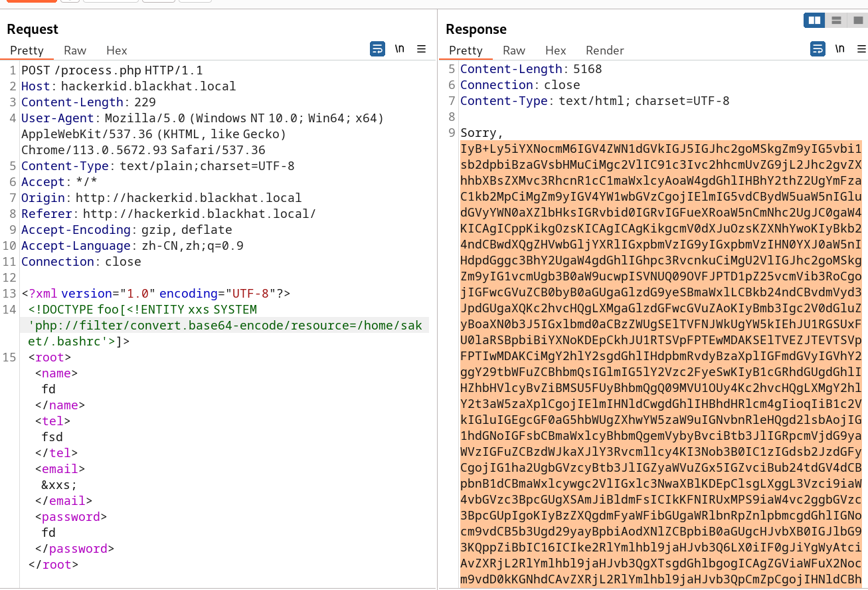Click the response 'Connection: close' line

[520, 85]
